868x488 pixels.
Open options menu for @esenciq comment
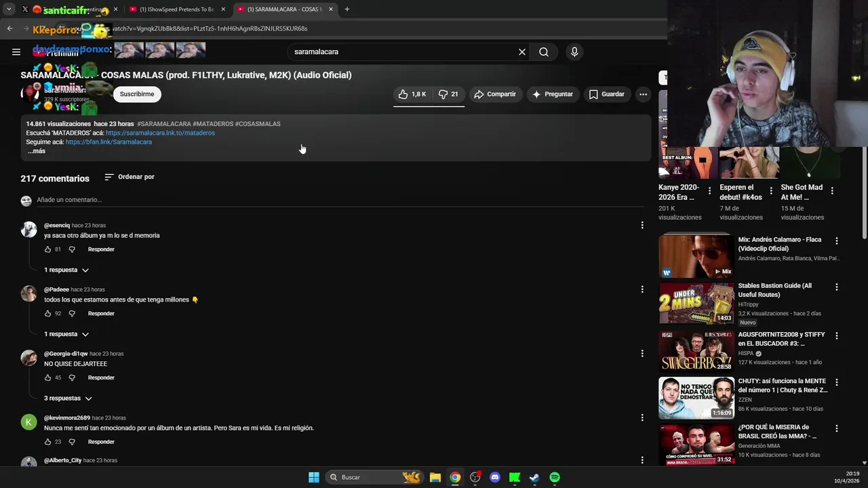(642, 225)
